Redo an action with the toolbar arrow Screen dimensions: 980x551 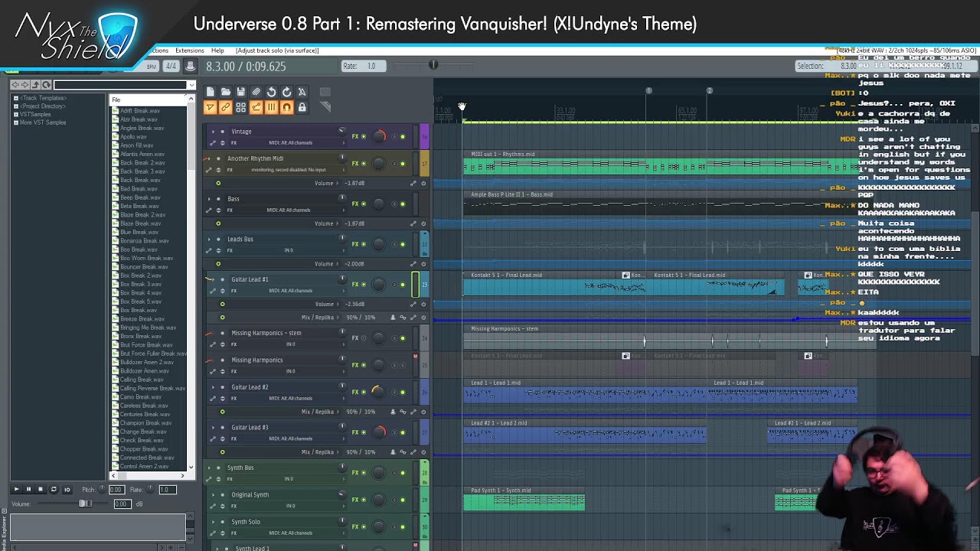pos(286,92)
